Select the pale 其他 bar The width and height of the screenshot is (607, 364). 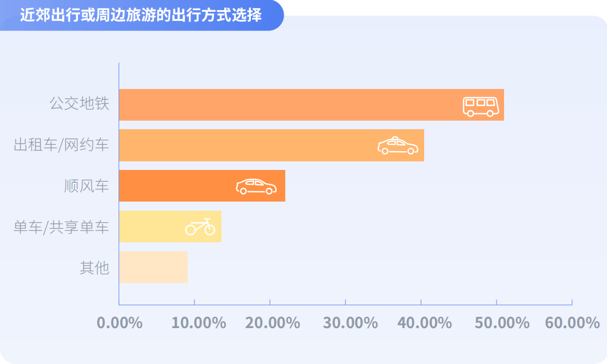[153, 267]
